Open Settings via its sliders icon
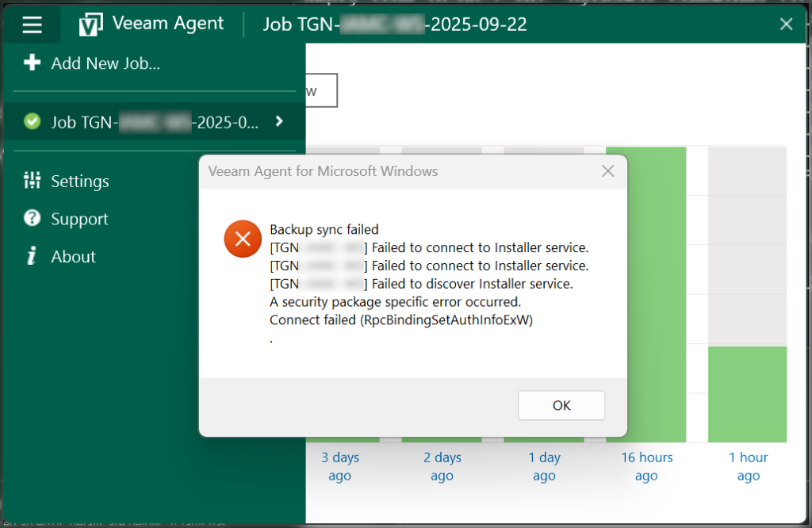Image resolution: width=812 pixels, height=528 pixels. pos(32,181)
